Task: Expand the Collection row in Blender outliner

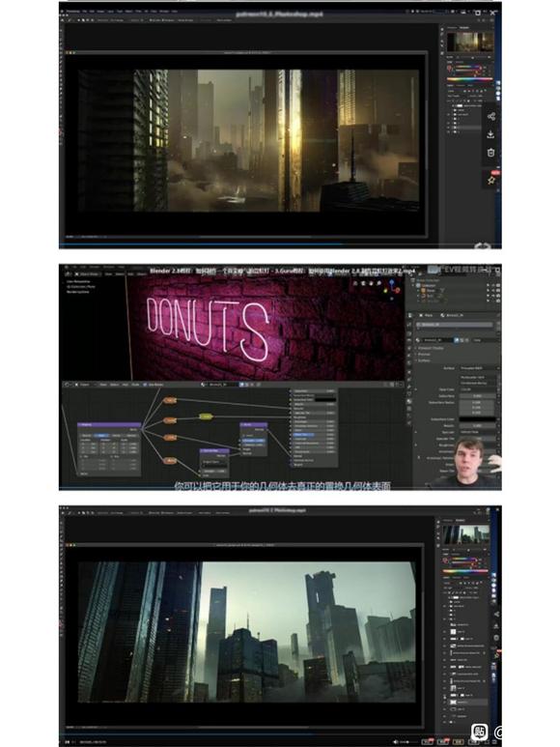Action: click(412, 285)
